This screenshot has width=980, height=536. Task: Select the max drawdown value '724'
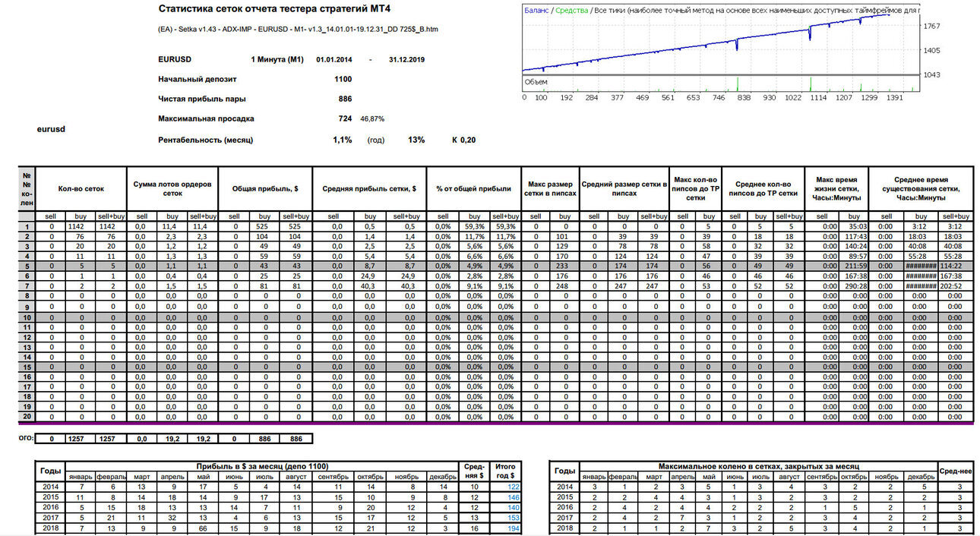tap(345, 119)
